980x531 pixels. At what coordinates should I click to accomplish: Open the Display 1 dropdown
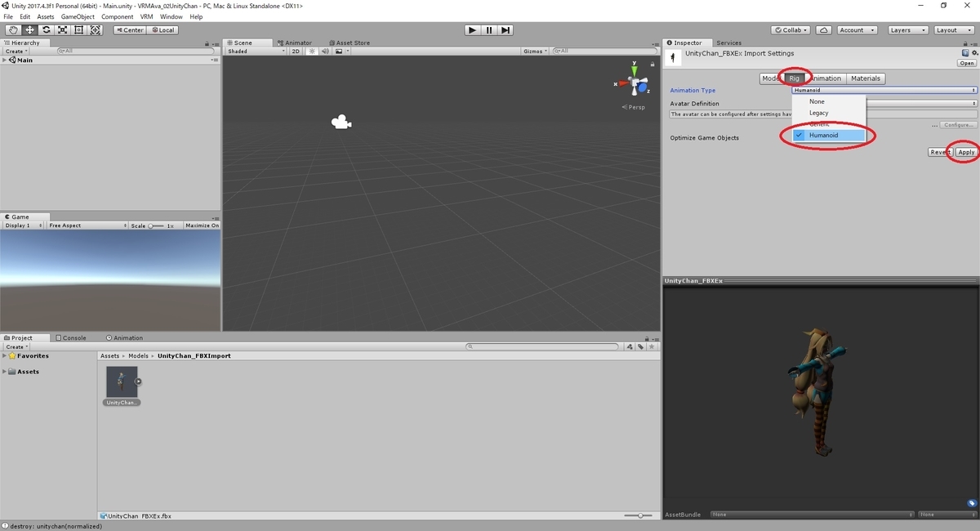click(x=22, y=225)
